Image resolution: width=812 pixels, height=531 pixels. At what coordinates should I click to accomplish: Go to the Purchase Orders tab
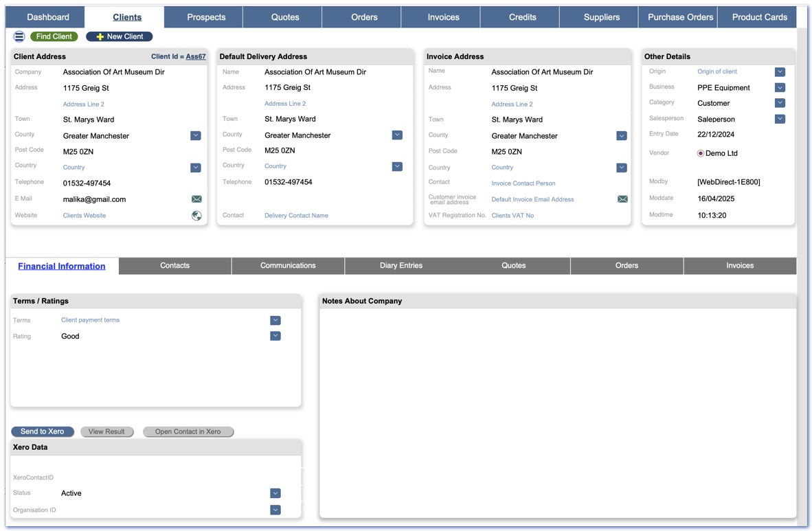point(680,17)
